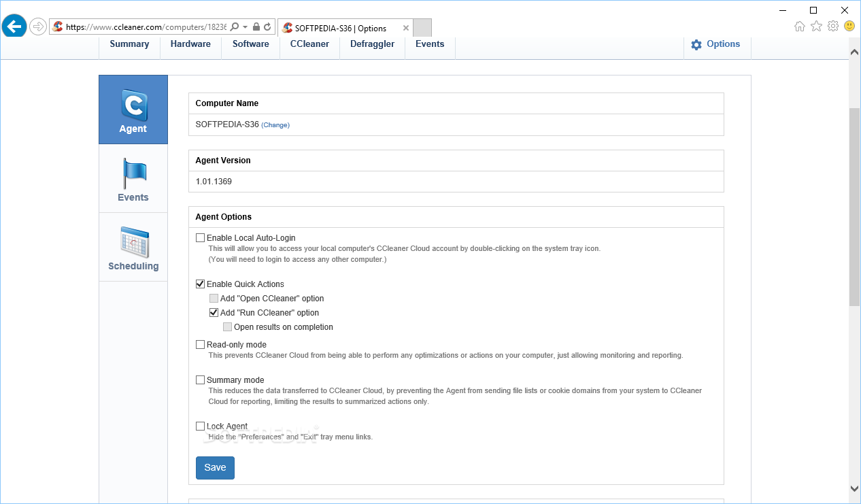Viewport: 861px width, 504px height.
Task: Open browser Tools gear icon
Action: (x=833, y=27)
